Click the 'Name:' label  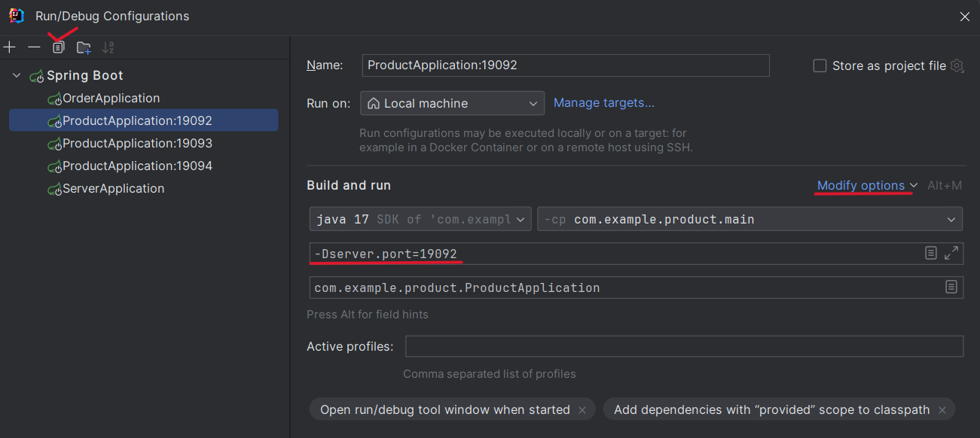[x=325, y=65]
